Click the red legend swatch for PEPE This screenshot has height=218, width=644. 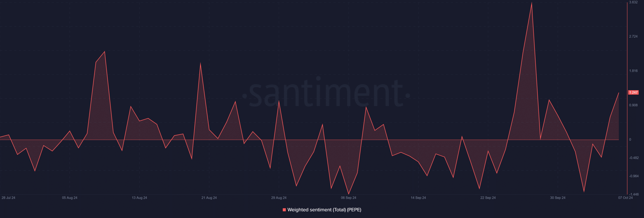[284, 210]
